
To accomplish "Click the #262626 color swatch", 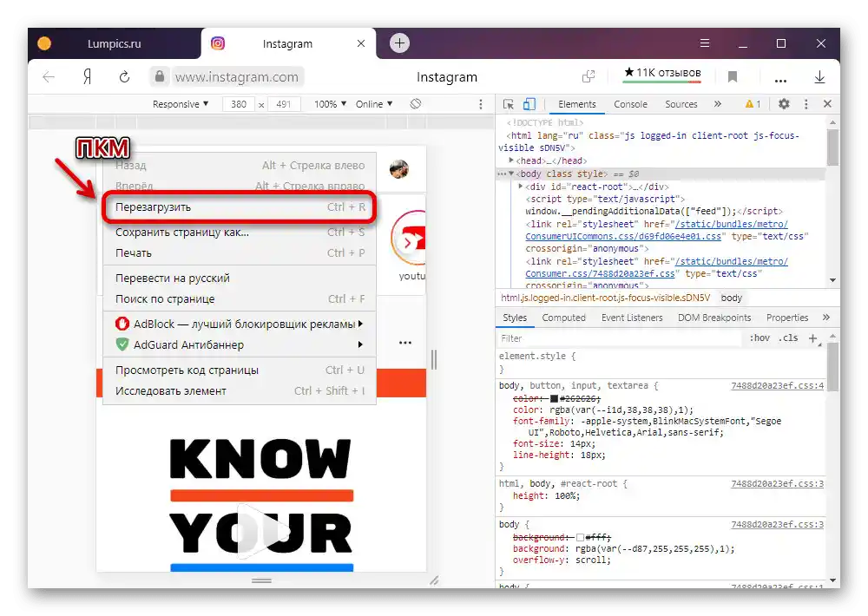I will click(554, 398).
